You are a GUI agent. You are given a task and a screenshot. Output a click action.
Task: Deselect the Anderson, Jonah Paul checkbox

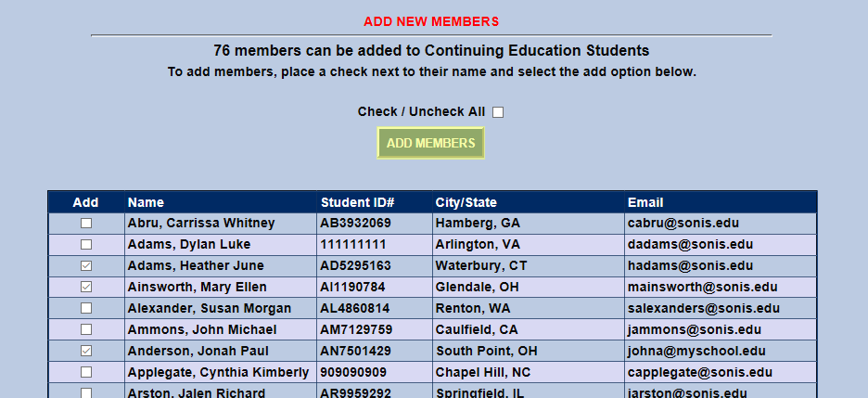tap(86, 352)
